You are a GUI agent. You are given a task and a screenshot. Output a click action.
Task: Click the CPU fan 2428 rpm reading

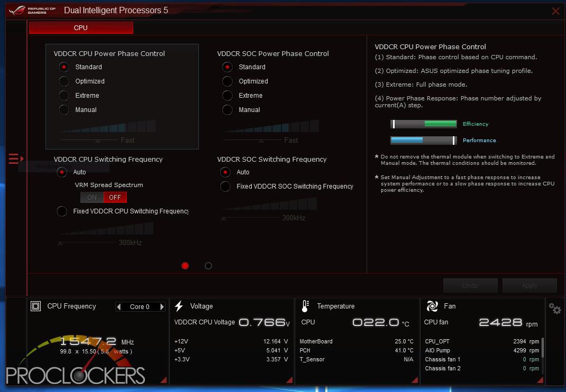pos(508,322)
